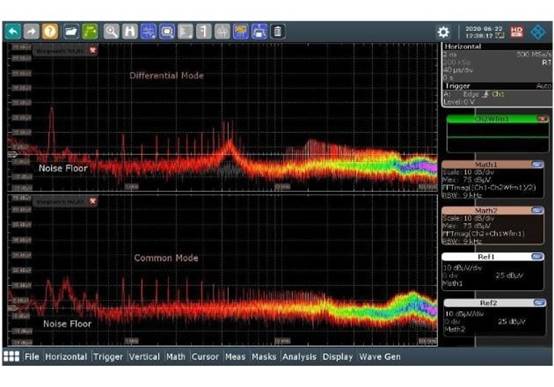Open the application grid menu icon
Image resolution: width=554 pixels, height=387 pixels.
click(11, 357)
